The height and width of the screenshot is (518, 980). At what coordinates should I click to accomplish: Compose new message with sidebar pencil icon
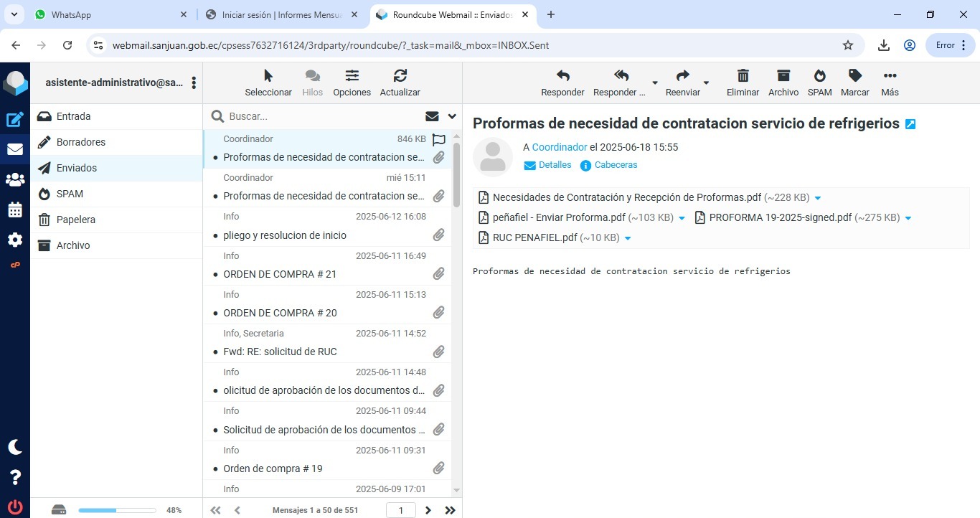(x=15, y=120)
